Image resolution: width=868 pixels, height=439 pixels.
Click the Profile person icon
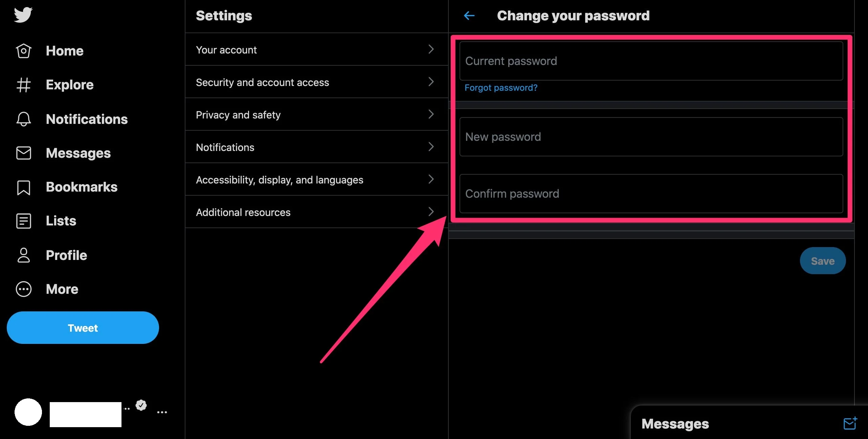point(24,255)
